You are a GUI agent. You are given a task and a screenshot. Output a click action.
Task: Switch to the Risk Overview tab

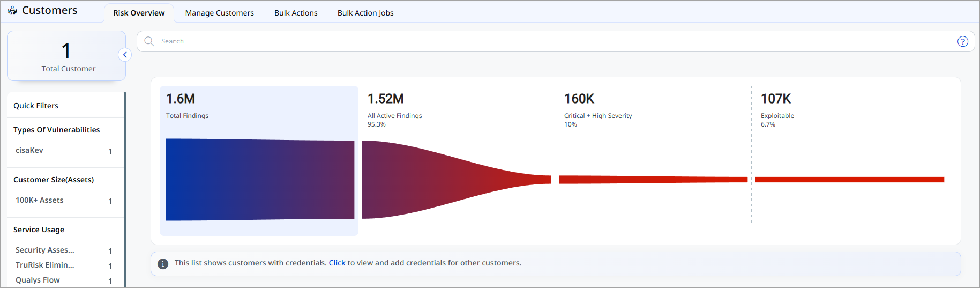point(139,13)
